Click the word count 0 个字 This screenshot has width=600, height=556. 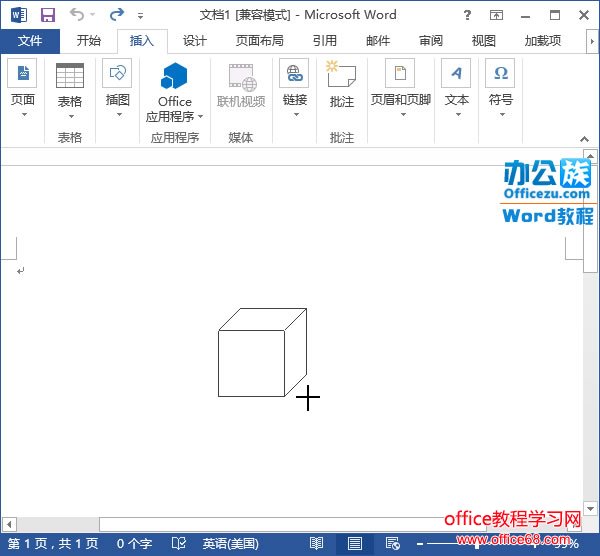pos(134,543)
